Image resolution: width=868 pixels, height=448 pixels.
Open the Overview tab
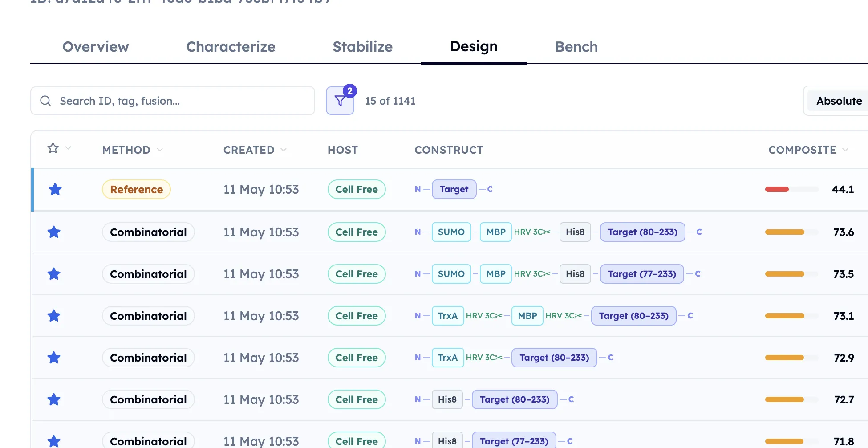coord(96,47)
